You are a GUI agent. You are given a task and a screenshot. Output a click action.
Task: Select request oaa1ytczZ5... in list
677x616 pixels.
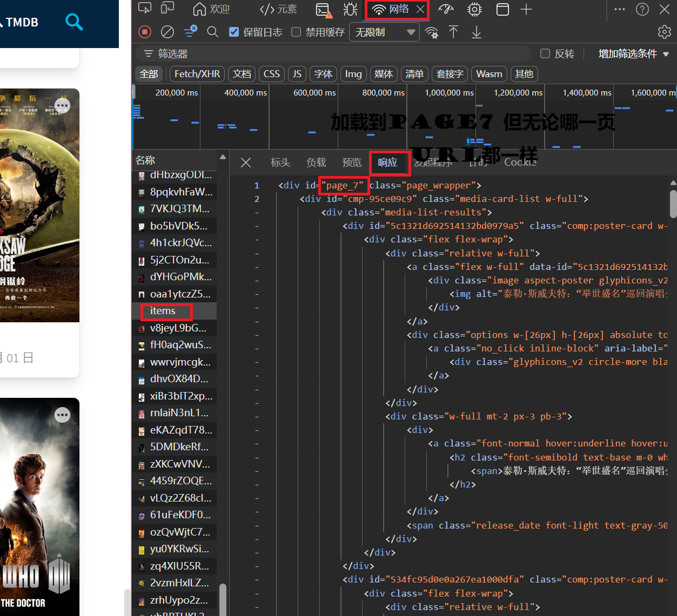pos(175,294)
